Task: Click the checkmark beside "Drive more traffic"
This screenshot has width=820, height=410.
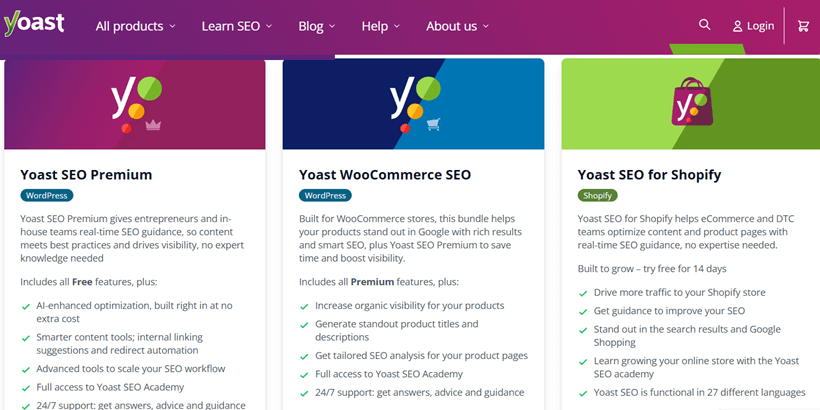Action: coord(583,293)
